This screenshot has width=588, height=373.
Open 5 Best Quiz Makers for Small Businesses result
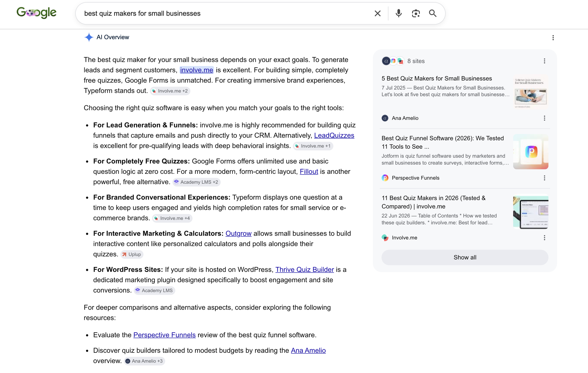point(437,79)
